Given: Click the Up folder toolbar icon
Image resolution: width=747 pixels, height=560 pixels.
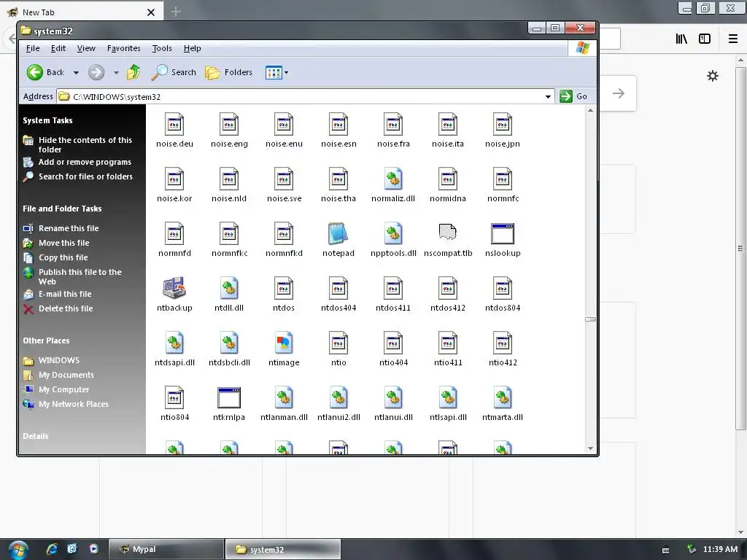Looking at the screenshot, I should [x=133, y=72].
